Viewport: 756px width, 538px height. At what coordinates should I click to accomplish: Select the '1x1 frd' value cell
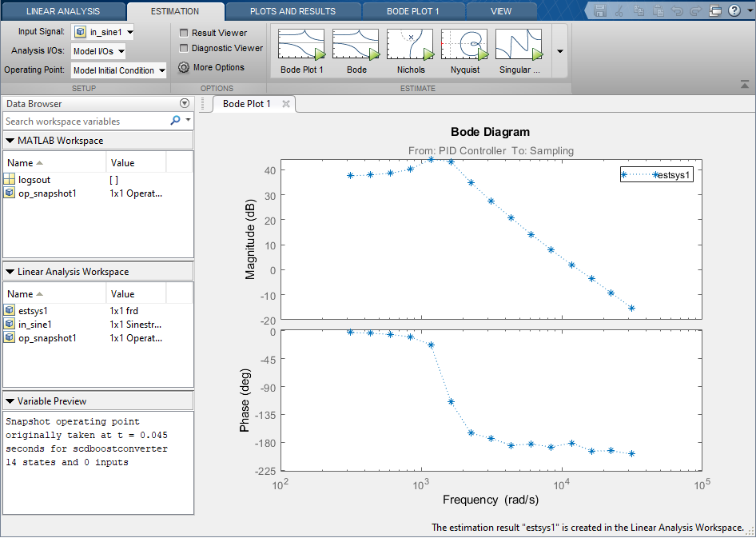click(124, 311)
